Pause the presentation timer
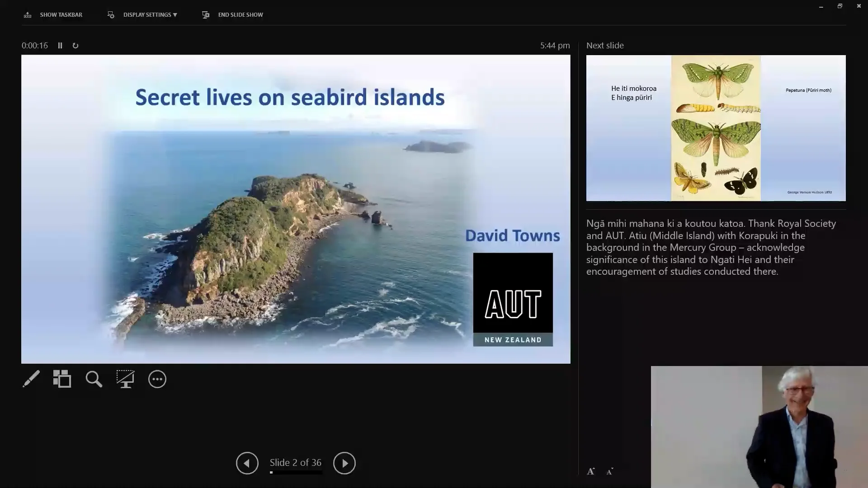 60,45
